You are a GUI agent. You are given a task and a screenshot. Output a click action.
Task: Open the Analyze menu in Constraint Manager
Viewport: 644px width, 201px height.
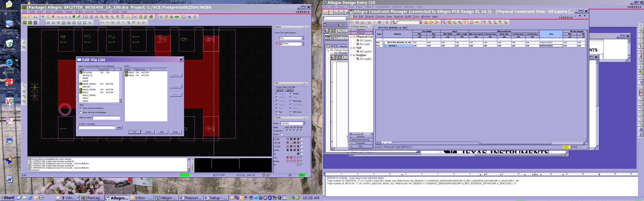(x=398, y=16)
